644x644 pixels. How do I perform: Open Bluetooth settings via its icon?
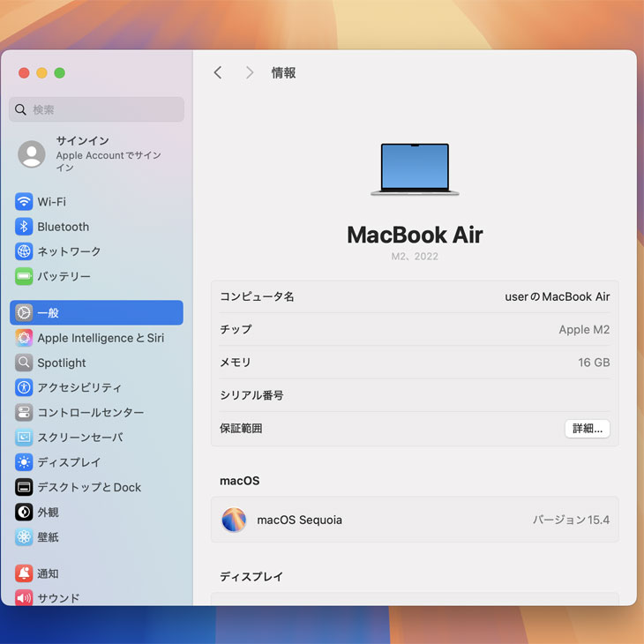[24, 227]
